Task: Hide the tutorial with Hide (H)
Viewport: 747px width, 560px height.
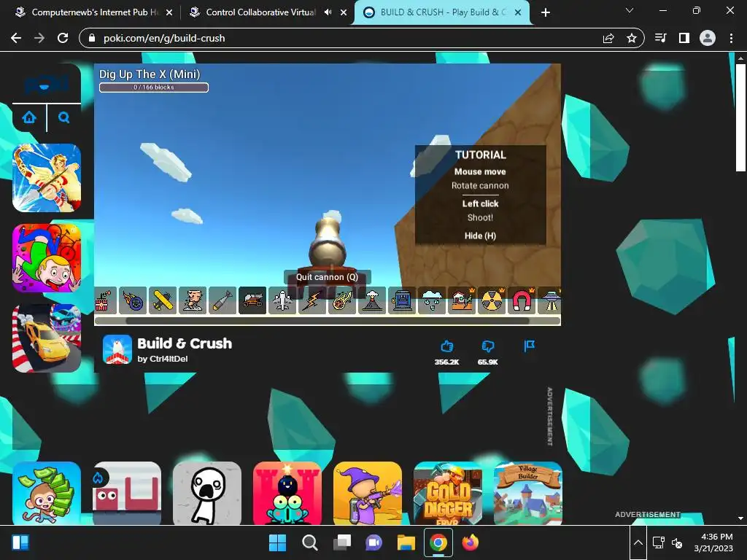Action: click(x=480, y=236)
